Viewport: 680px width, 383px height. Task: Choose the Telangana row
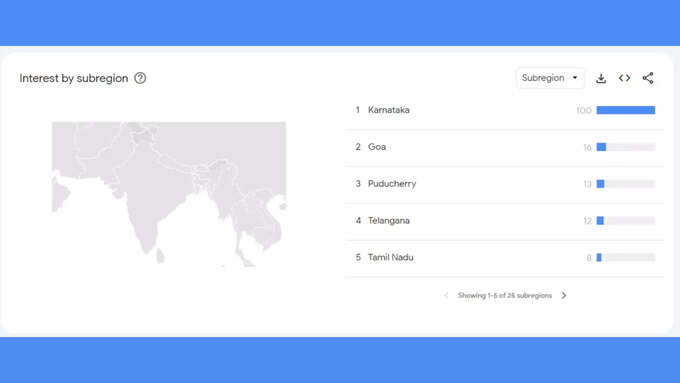click(x=504, y=221)
